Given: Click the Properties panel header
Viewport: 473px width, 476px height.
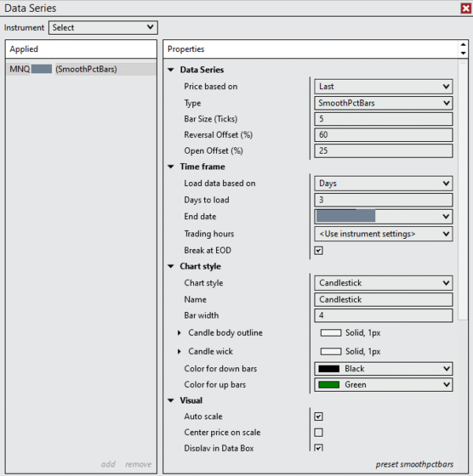Looking at the screenshot, I should (311, 49).
